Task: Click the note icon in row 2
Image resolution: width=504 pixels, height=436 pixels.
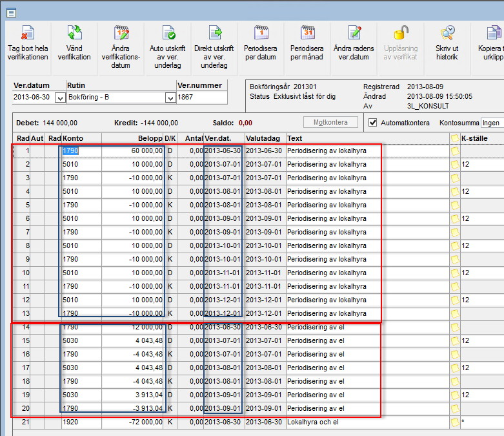Action: [455, 165]
